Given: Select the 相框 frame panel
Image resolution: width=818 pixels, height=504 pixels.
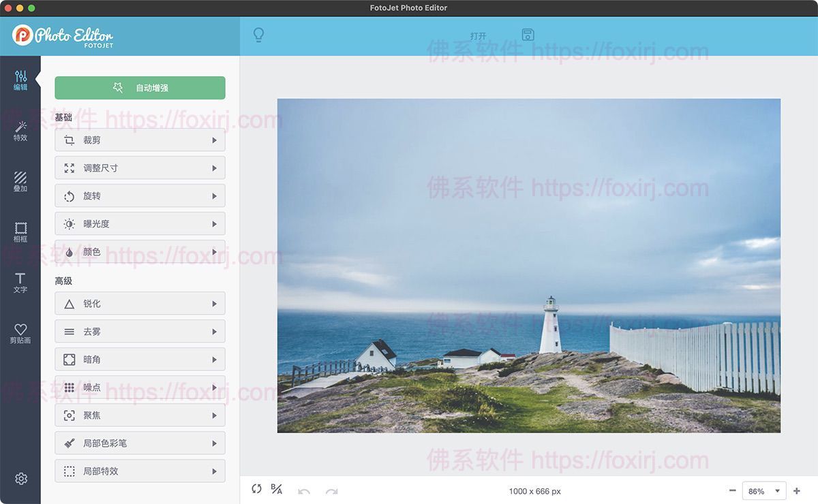Looking at the screenshot, I should coord(20,232).
